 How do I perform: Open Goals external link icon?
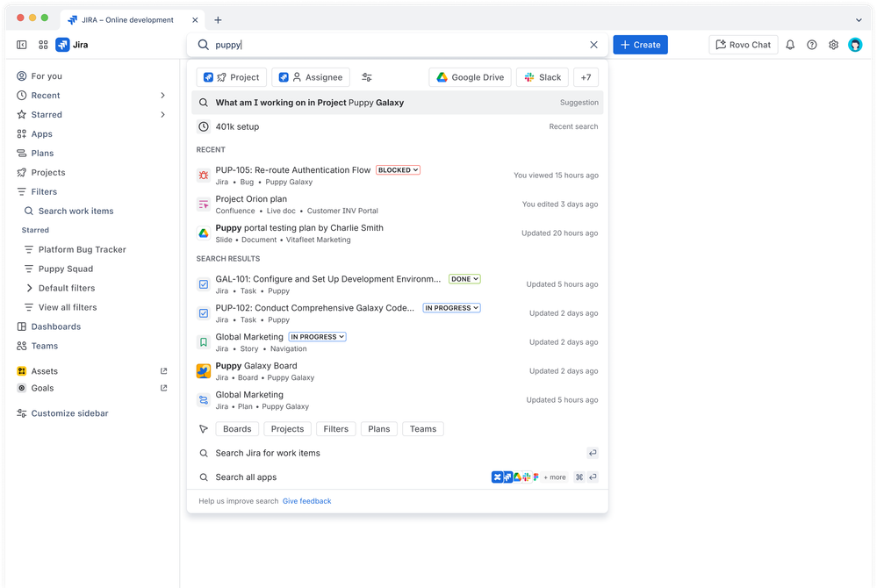point(163,388)
